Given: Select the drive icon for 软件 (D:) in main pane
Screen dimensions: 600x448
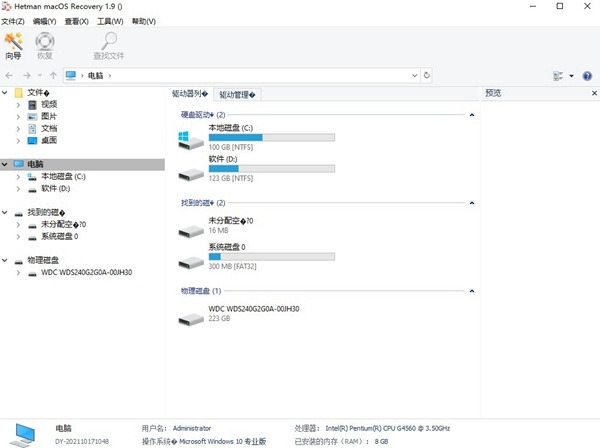Looking at the screenshot, I should 191,174.
